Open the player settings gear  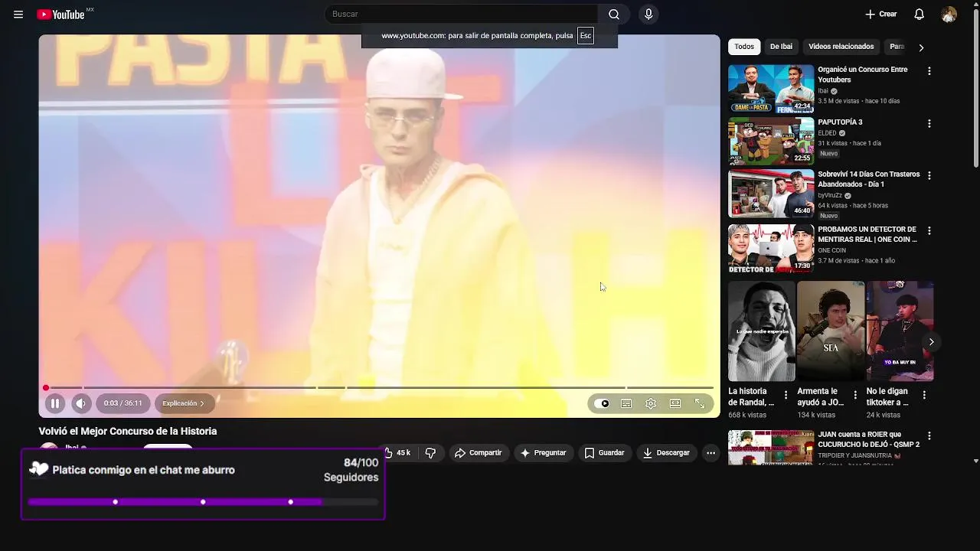pyautogui.click(x=651, y=403)
